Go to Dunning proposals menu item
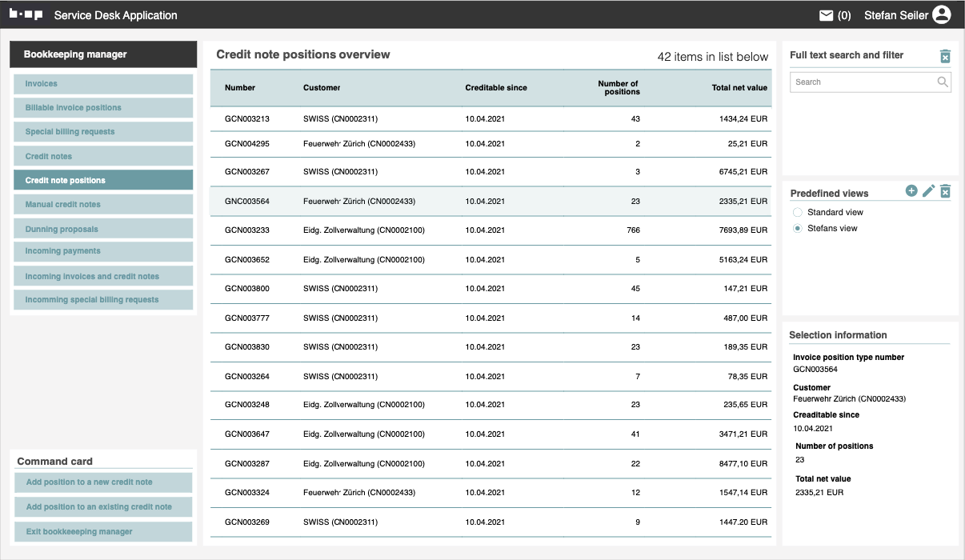Screen dimensions: 965x560 point(103,229)
